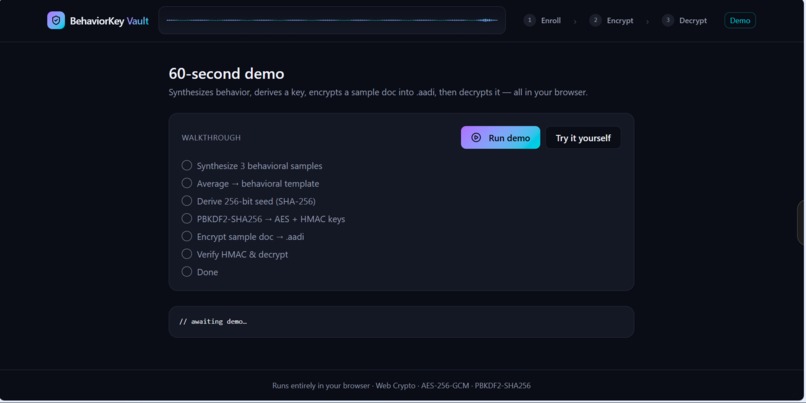This screenshot has width=806, height=403.
Task: Click the 'Synthesize 3 behavioral samples' text
Action: (260, 166)
